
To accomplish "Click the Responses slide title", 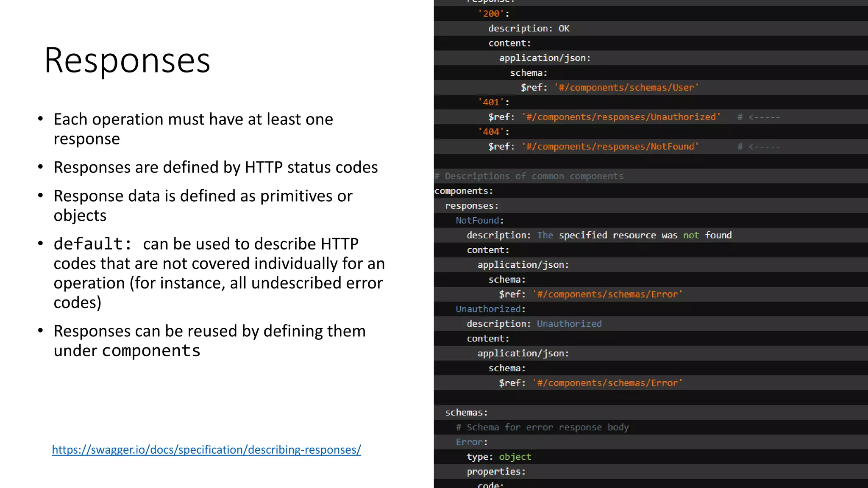I will pos(127,61).
